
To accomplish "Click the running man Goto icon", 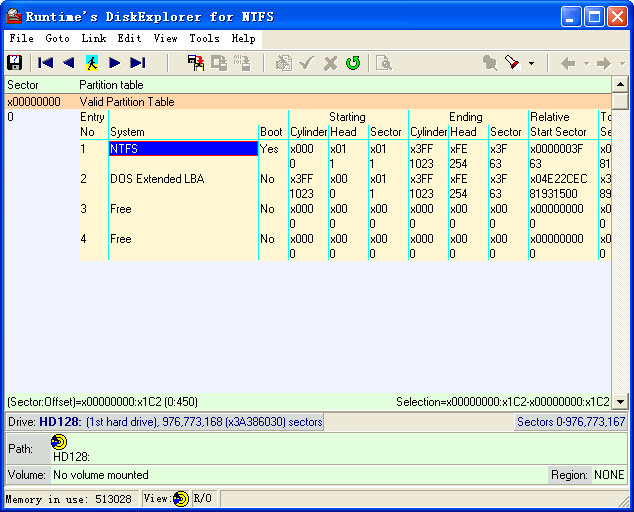I will pos(92,63).
